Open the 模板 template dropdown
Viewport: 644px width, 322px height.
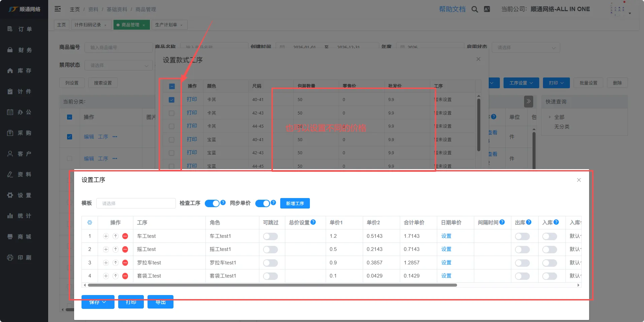click(x=136, y=203)
